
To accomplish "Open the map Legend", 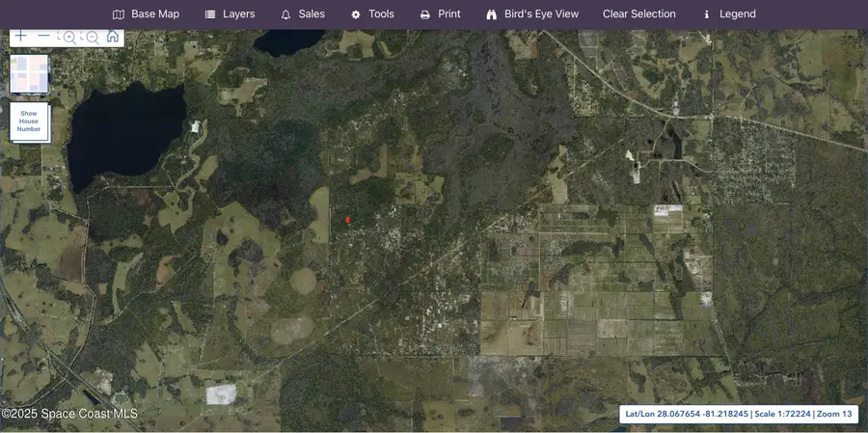I will click(729, 14).
